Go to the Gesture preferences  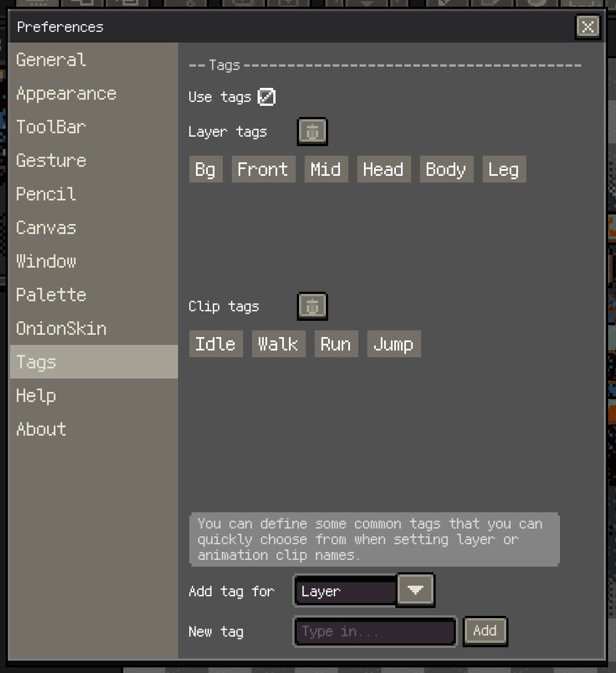coord(94,160)
